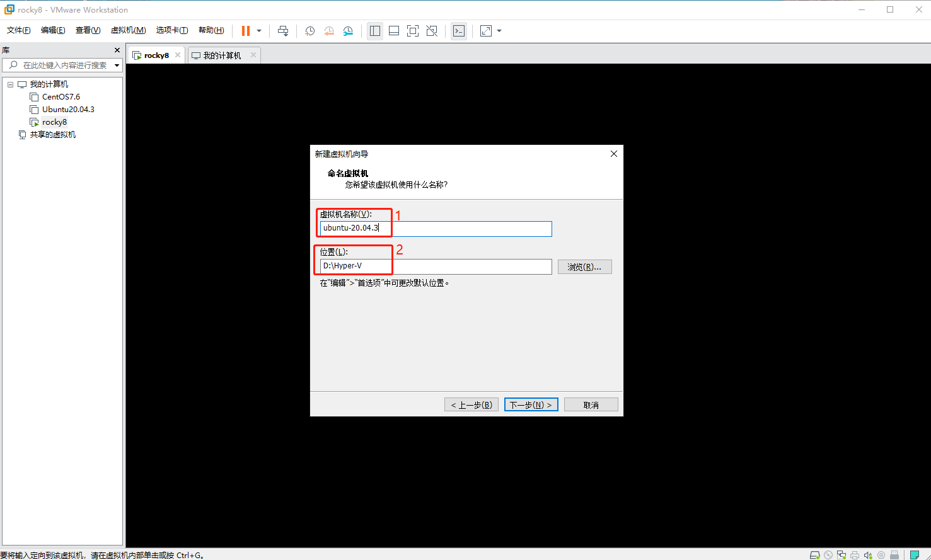Open the 查看(V) menu
931x560 pixels.
point(88,30)
